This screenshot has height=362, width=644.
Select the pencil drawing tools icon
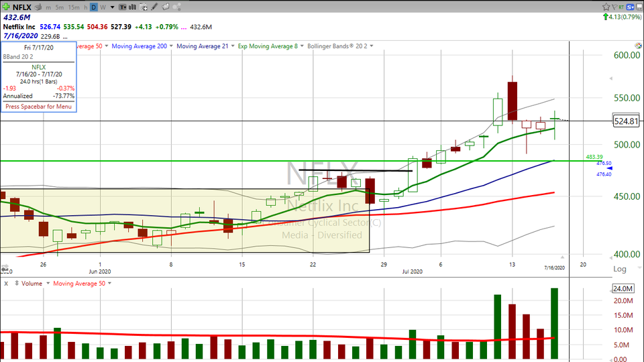tap(155, 7)
